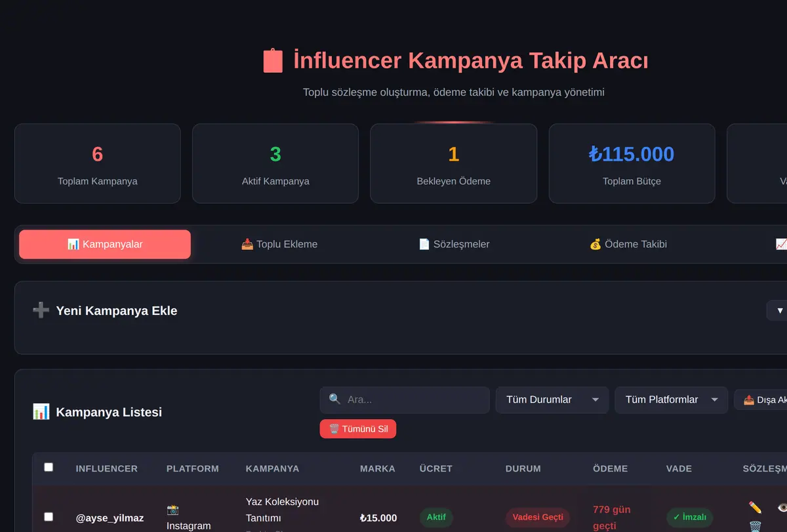
Task: Click the camera icon above Instagram
Action: click(x=173, y=510)
